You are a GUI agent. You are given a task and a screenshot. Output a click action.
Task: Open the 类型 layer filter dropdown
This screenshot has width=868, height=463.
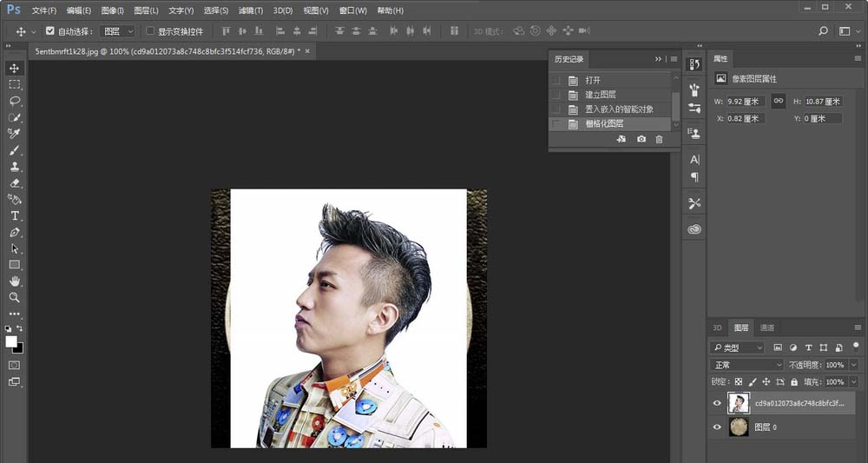tap(738, 347)
